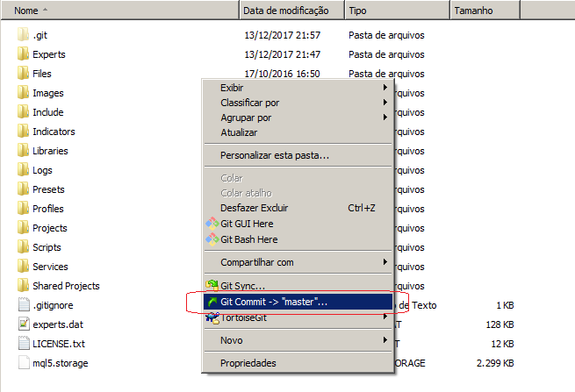Image resolution: width=575 pixels, height=392 pixels.
Task: Open the Agrupar por menu entry
Action: click(298, 118)
